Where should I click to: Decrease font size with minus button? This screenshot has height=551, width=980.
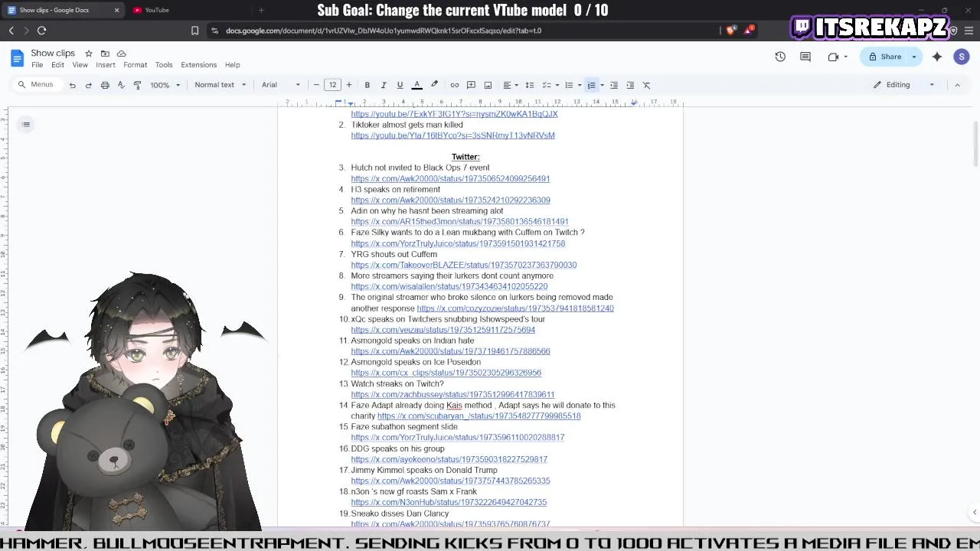tap(316, 85)
